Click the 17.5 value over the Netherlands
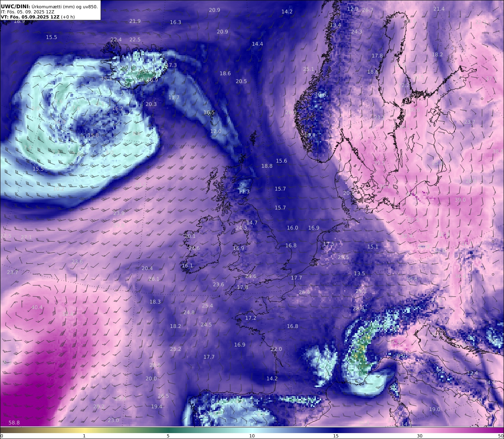 pyautogui.click(x=329, y=244)
